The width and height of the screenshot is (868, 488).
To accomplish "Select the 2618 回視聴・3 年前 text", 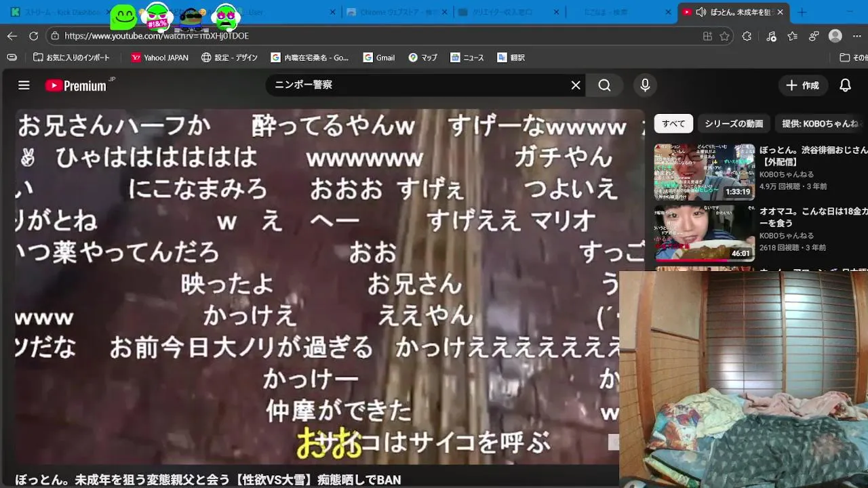I will (x=793, y=248).
